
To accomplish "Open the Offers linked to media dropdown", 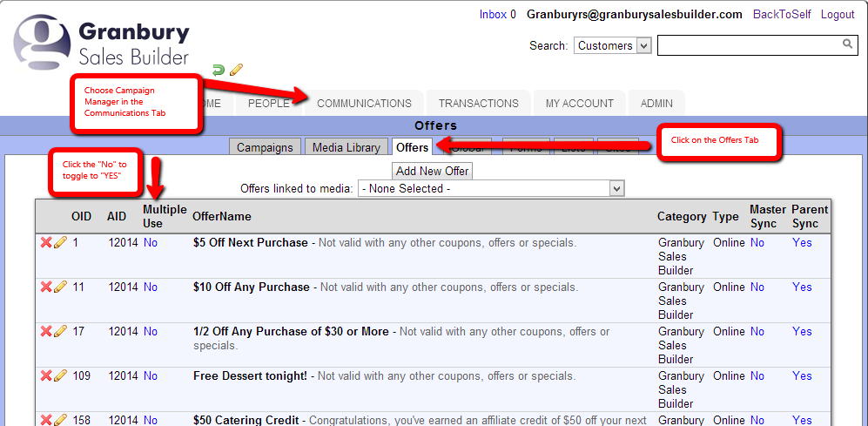I will 491,188.
